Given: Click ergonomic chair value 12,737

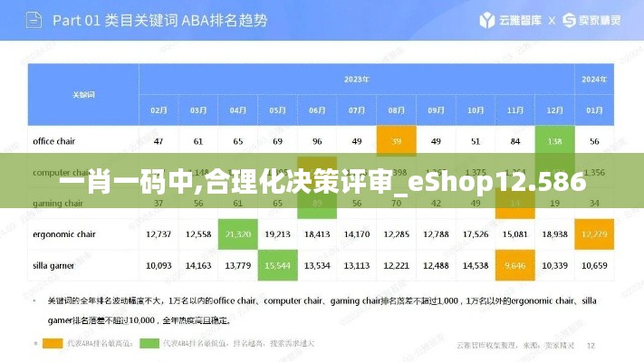Looking at the screenshot, I should (x=159, y=234).
